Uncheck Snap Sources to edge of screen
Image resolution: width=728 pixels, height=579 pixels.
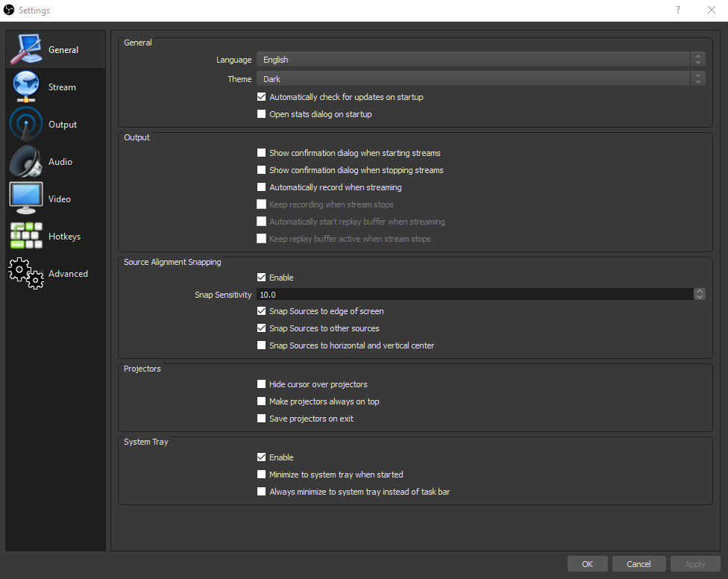coord(261,311)
